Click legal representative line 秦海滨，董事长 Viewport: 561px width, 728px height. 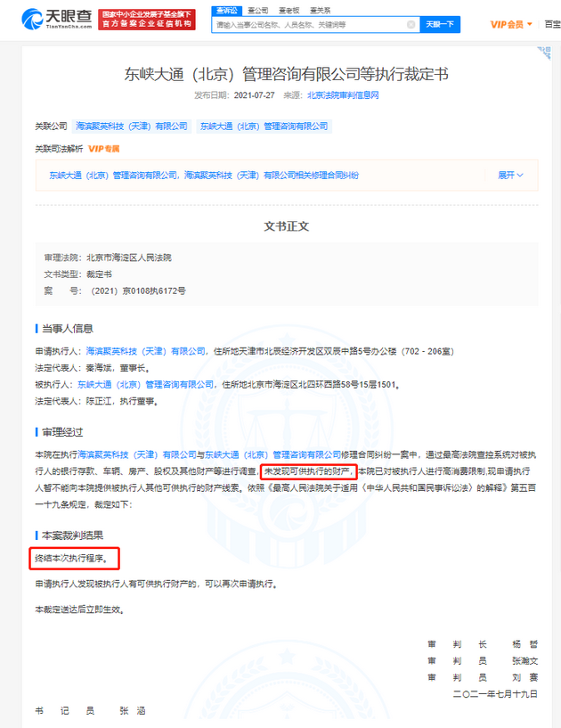point(118,368)
